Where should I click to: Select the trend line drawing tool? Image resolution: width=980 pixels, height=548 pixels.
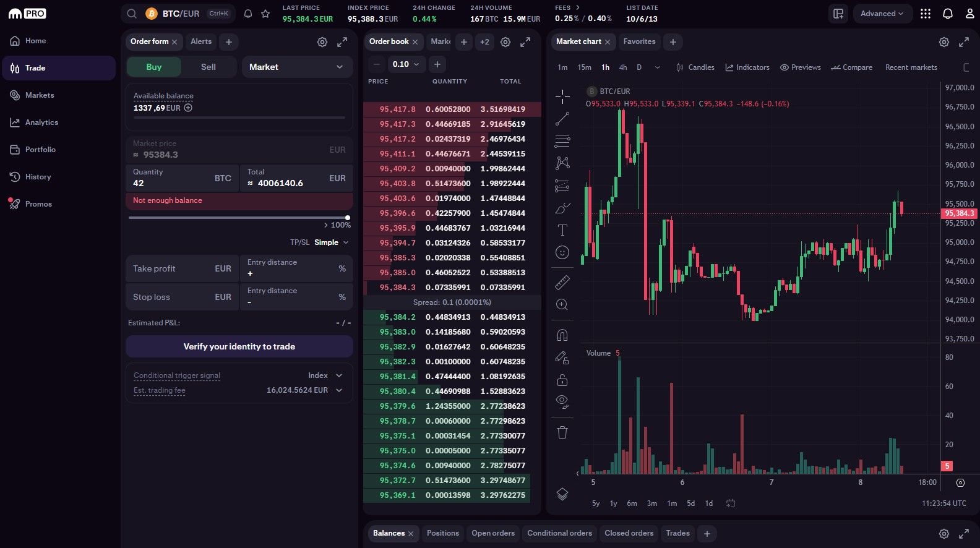click(x=562, y=119)
